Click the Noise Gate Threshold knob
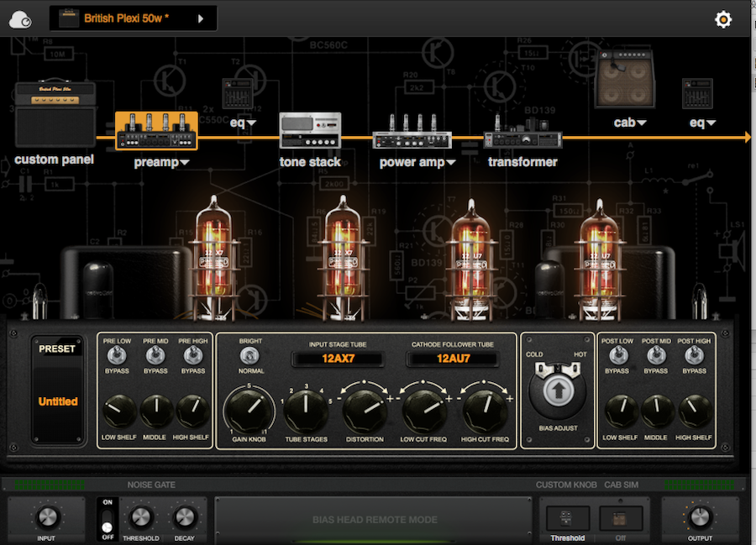The width and height of the screenshot is (756, 545). [141, 517]
